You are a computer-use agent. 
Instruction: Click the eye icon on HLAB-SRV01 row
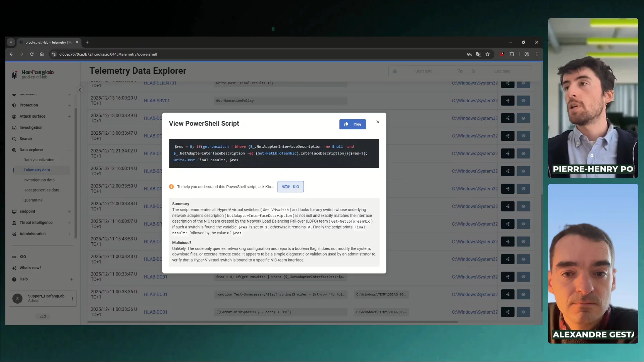click(523, 101)
